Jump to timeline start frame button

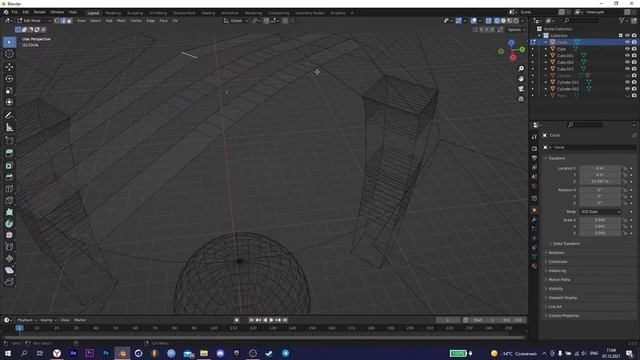(x=251, y=320)
